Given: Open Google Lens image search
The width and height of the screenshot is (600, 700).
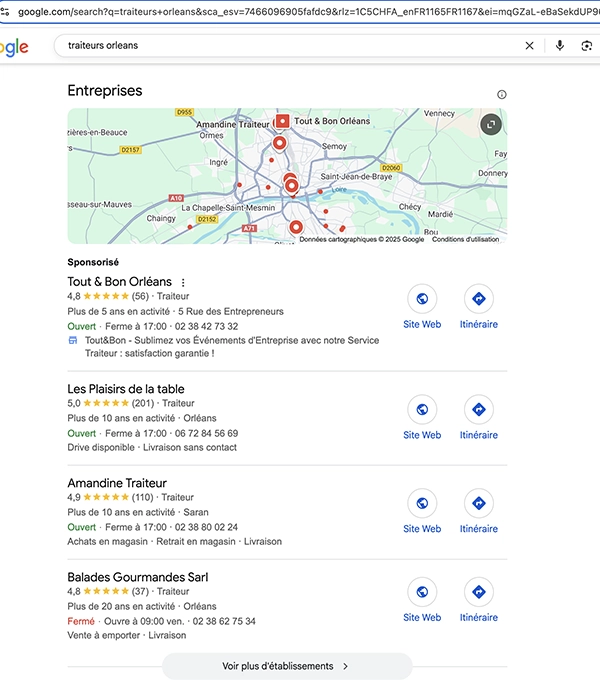Looking at the screenshot, I should (x=587, y=46).
